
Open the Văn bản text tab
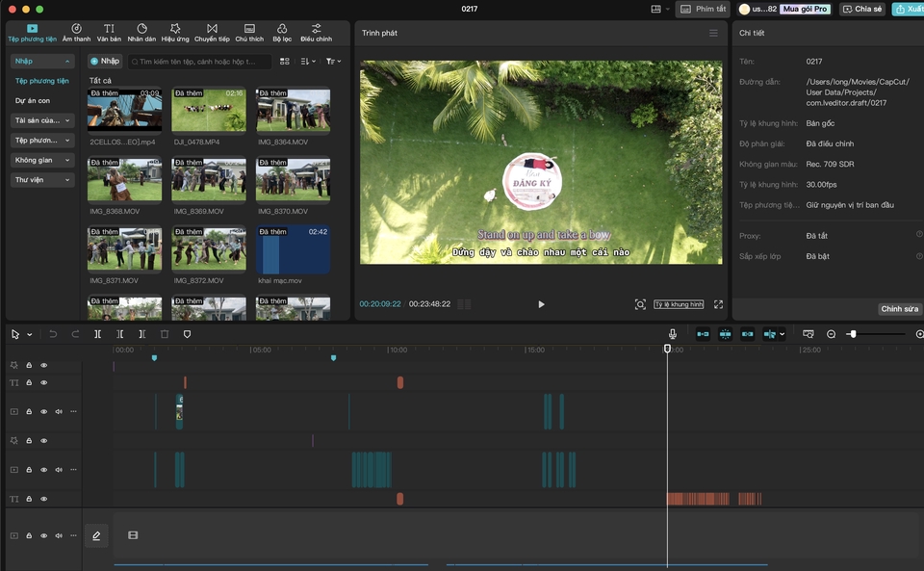tap(109, 33)
